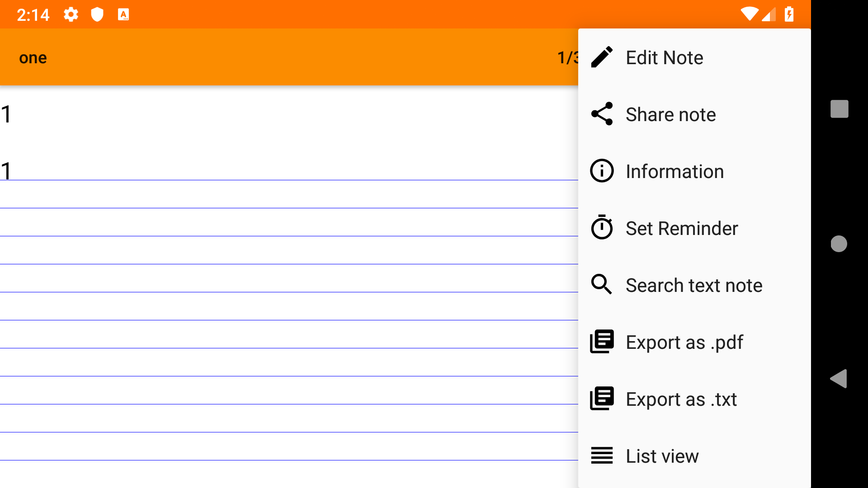Viewport: 868px width, 488px height.
Task: Tap the Recents square navigation button
Action: [x=839, y=108]
